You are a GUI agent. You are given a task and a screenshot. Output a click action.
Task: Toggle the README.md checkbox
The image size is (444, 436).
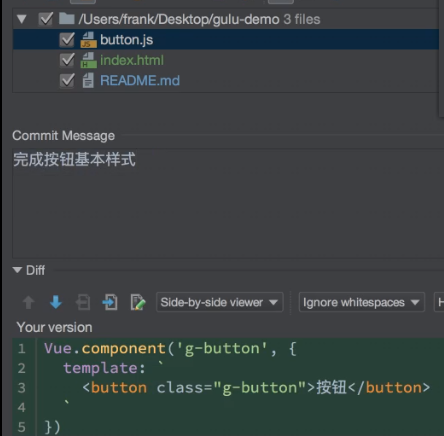[x=67, y=81]
